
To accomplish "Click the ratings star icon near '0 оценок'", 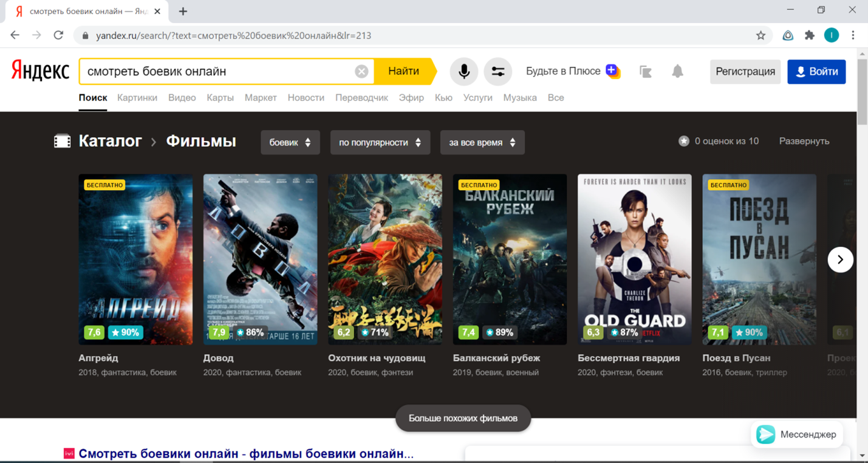I will coord(684,141).
